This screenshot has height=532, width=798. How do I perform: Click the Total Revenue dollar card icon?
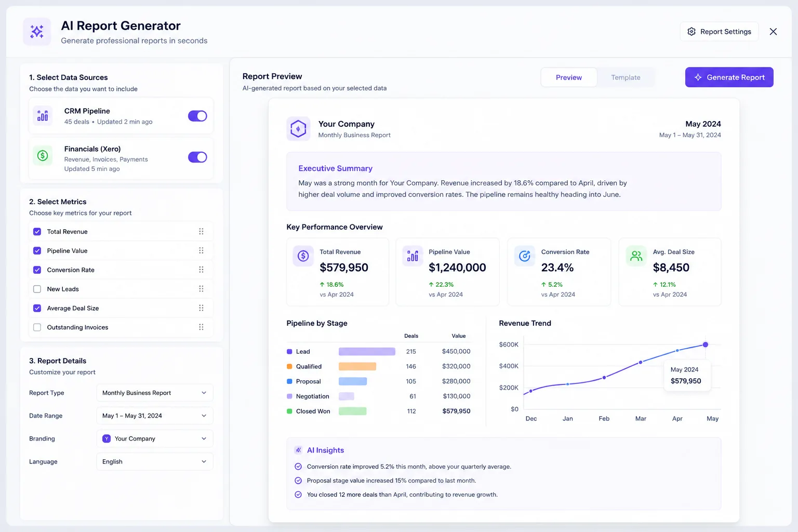(x=303, y=256)
